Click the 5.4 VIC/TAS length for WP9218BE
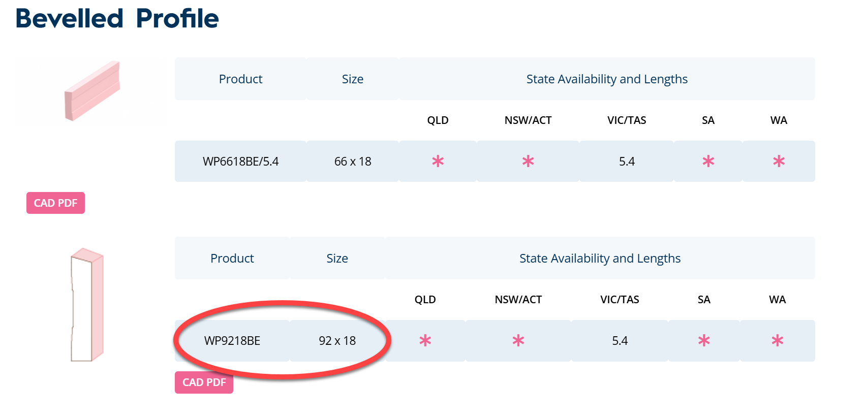The image size is (868, 417). 619,341
